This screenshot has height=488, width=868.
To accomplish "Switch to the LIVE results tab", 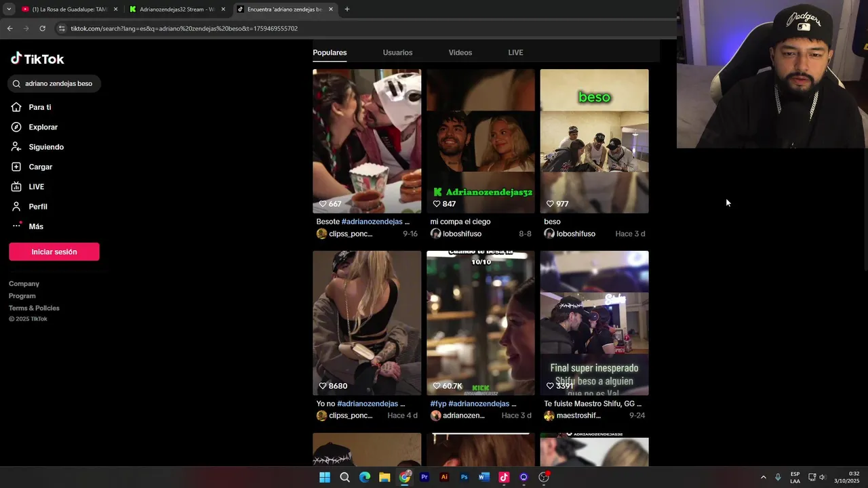I will [515, 52].
